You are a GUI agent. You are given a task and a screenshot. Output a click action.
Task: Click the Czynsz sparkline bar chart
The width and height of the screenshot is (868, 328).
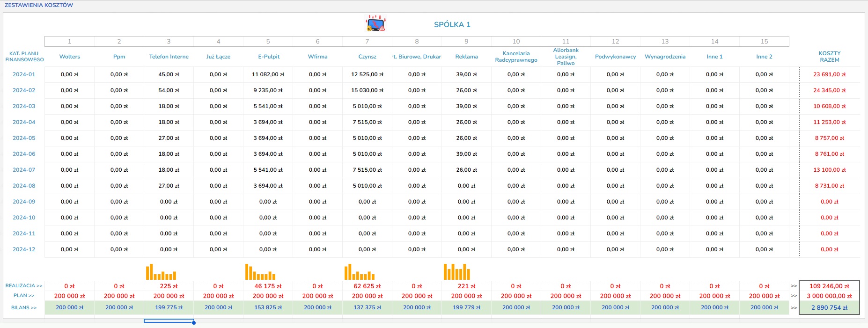tap(360, 272)
